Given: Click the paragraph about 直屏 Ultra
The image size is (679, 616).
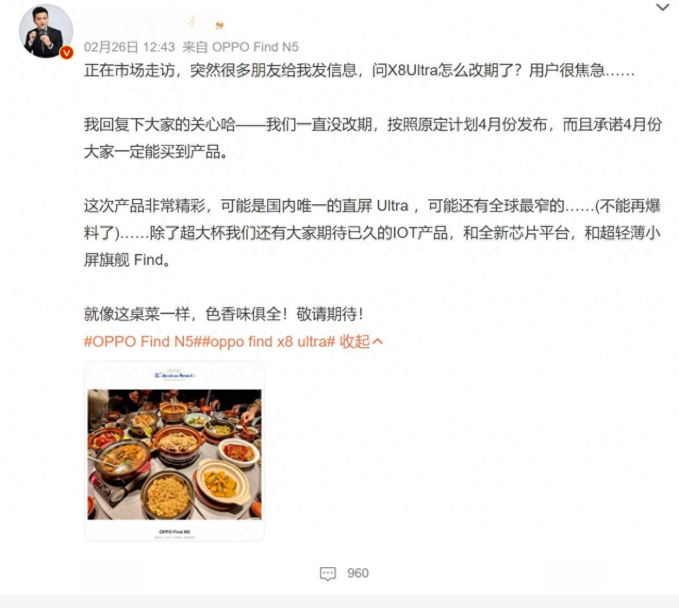Looking at the screenshot, I should (373, 233).
